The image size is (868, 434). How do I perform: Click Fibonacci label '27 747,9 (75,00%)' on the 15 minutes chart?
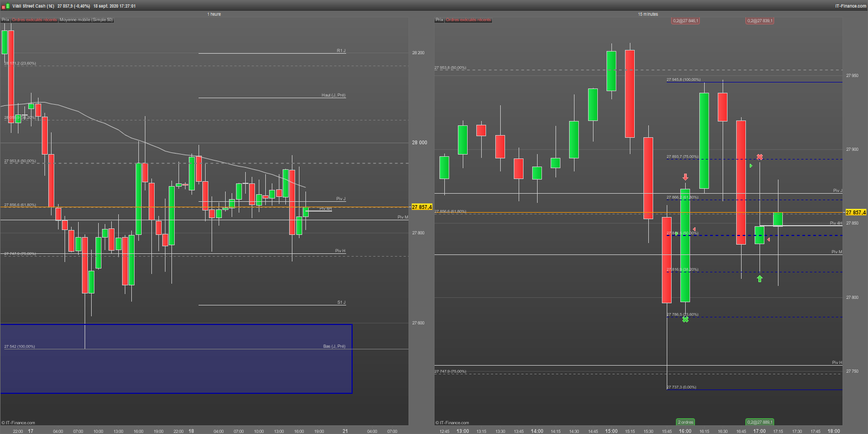450,372
